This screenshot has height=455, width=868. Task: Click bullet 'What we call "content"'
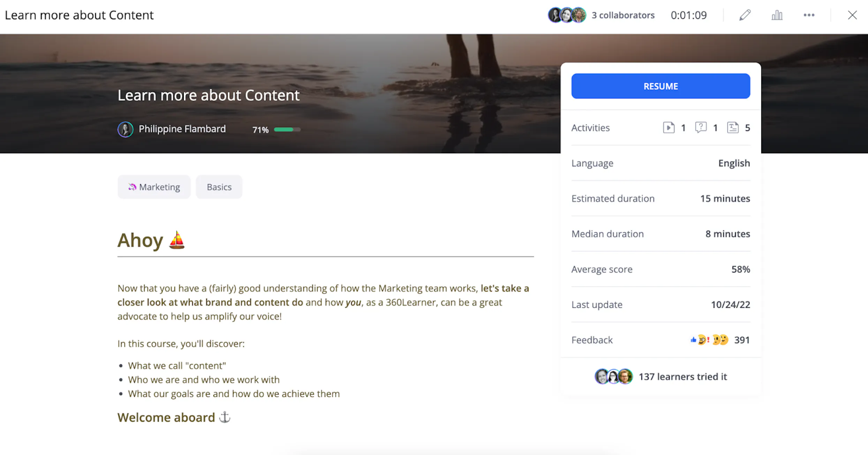coord(177,365)
